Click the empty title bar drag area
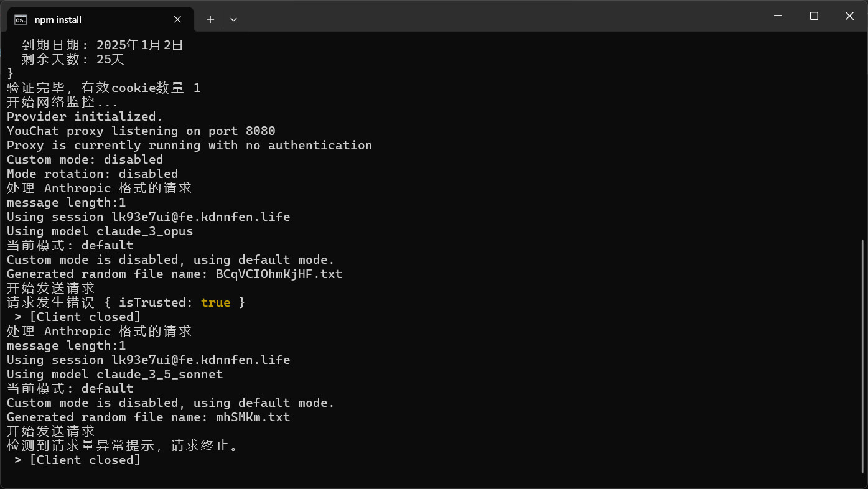This screenshot has height=489, width=868. 498,16
